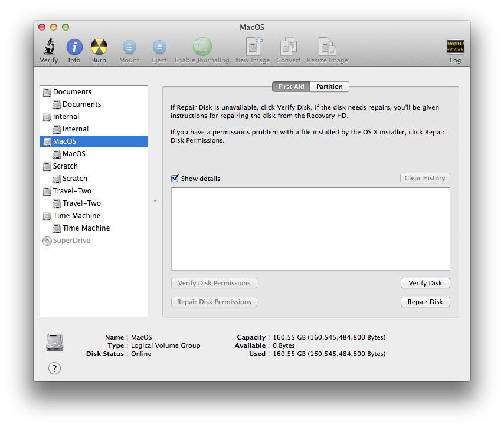Switch to the First Aid tab
This screenshot has height=428, width=504.
[x=291, y=87]
